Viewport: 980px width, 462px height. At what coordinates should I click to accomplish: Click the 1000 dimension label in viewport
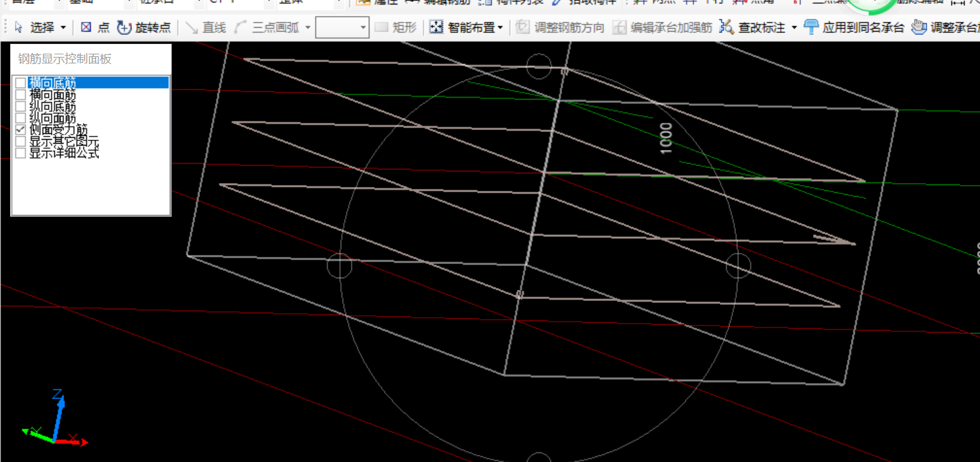click(666, 138)
